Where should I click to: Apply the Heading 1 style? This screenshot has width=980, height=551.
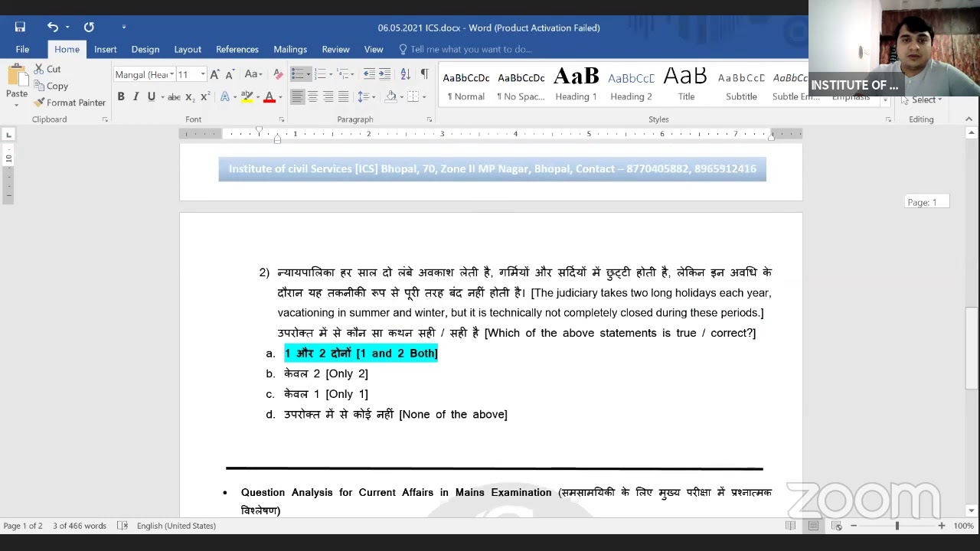(x=576, y=85)
